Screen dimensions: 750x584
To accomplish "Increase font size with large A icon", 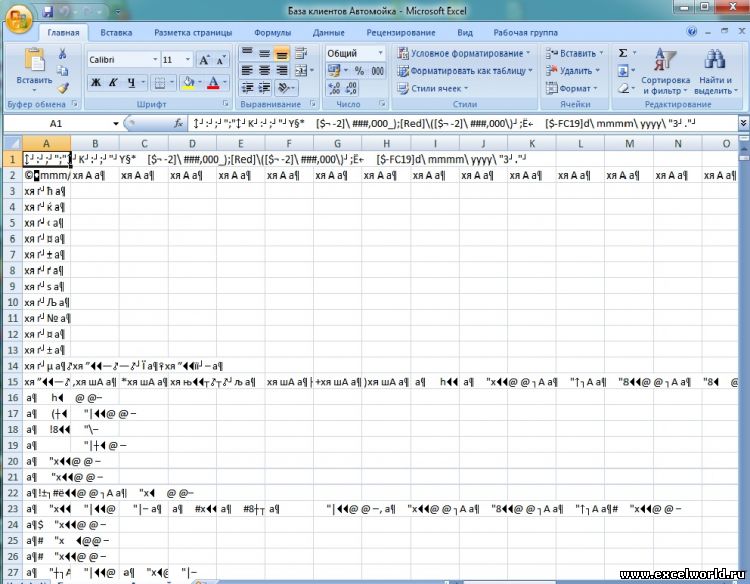I will pyautogui.click(x=204, y=60).
